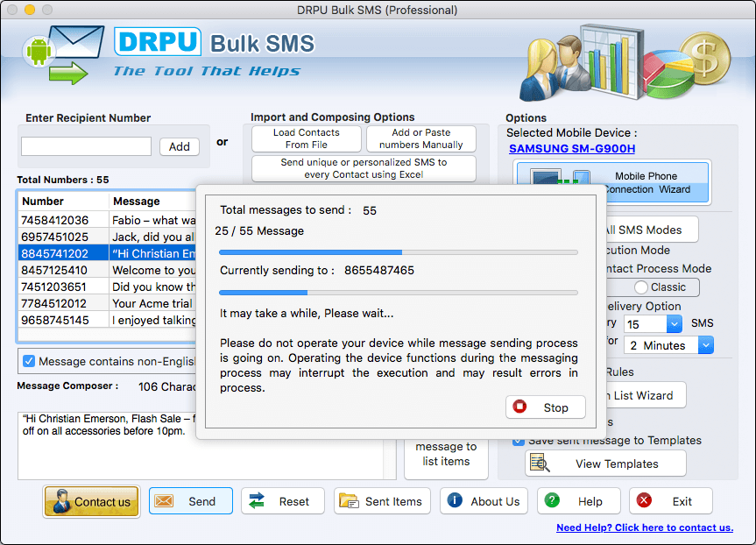Click the recipient number input field
The width and height of the screenshot is (756, 545).
[x=87, y=146]
